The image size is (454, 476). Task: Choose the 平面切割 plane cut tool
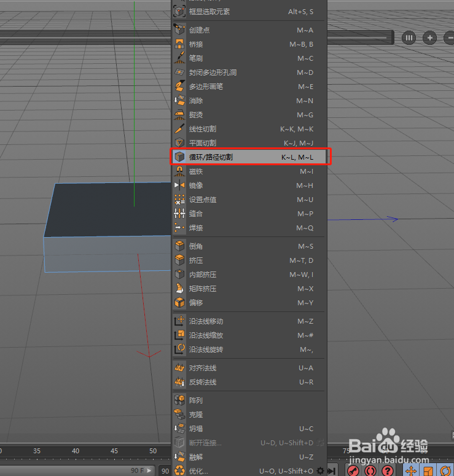(x=249, y=143)
